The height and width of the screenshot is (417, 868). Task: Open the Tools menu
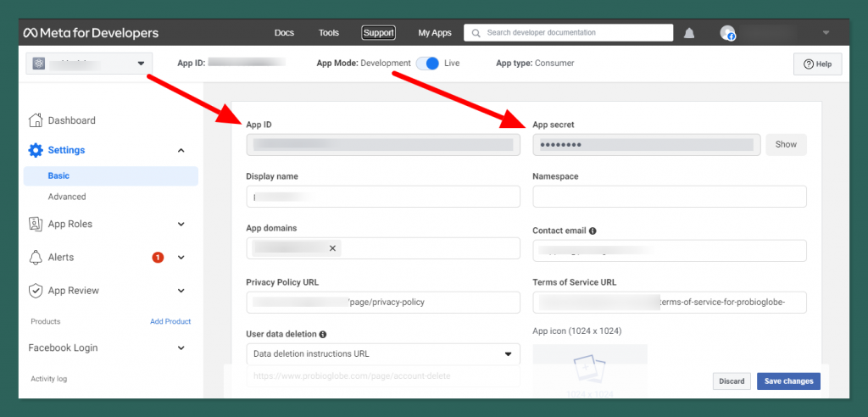point(329,33)
